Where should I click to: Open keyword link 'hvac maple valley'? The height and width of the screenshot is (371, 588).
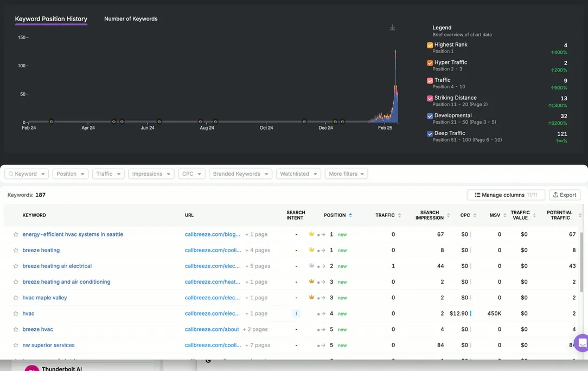[44, 297]
